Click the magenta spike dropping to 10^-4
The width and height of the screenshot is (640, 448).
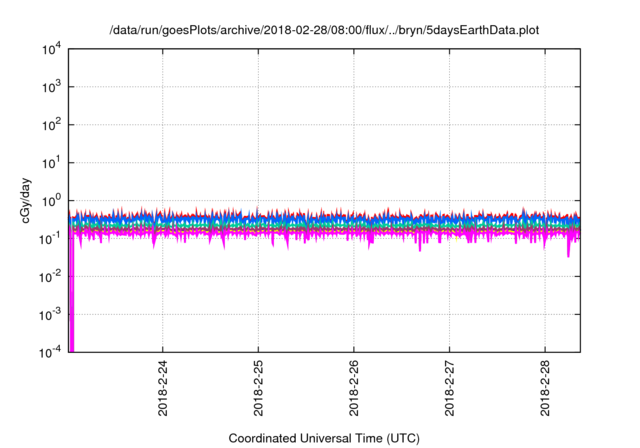pyautogui.click(x=71, y=294)
